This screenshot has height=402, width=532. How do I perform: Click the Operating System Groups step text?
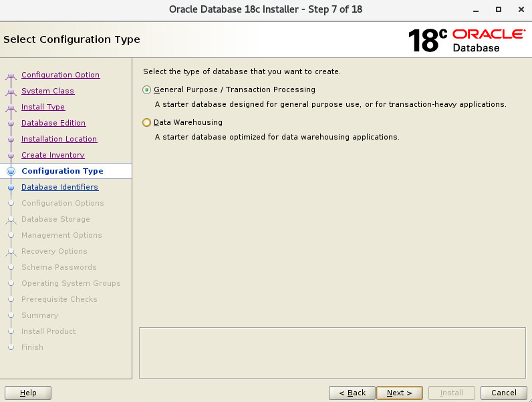[71, 283]
